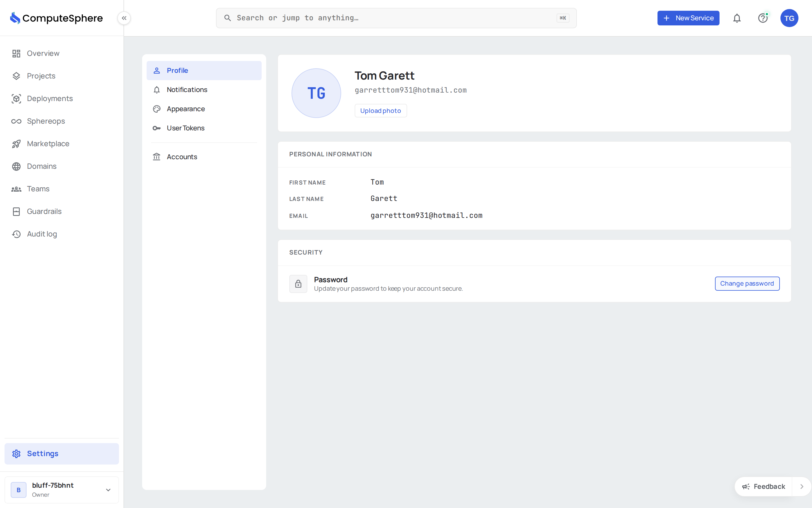
Task: Click Upload photo button
Action: pyautogui.click(x=381, y=111)
